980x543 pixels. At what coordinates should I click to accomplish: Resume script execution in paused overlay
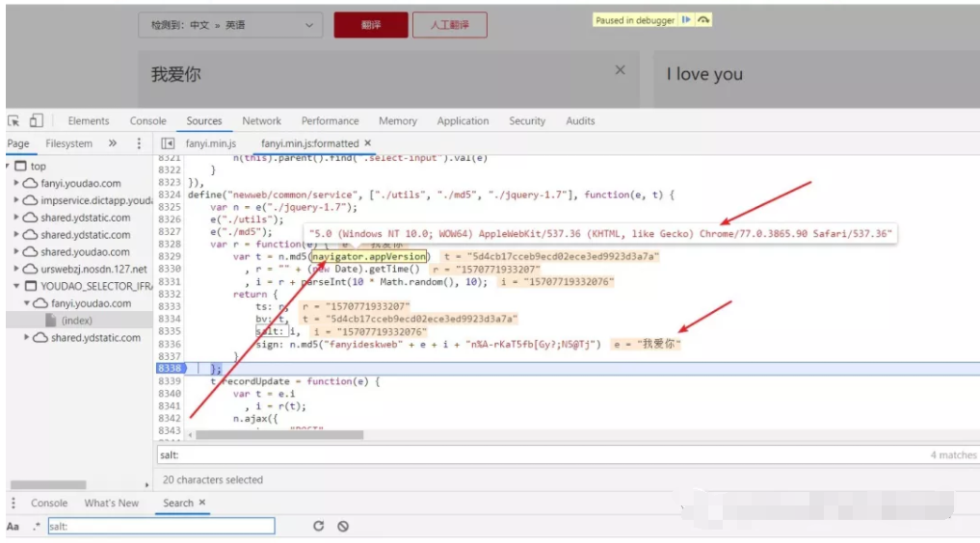(686, 20)
